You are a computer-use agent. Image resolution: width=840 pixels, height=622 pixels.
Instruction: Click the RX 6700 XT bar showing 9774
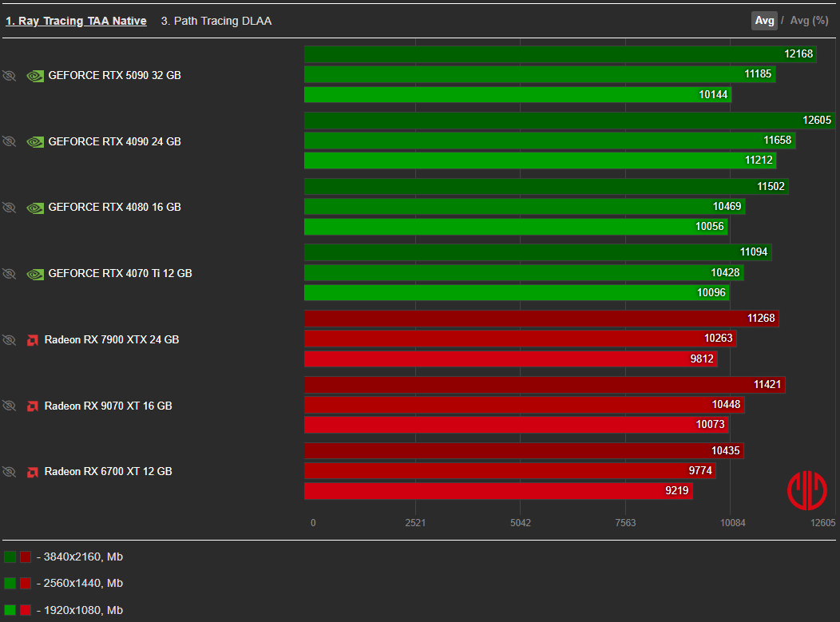pyautogui.click(x=510, y=471)
